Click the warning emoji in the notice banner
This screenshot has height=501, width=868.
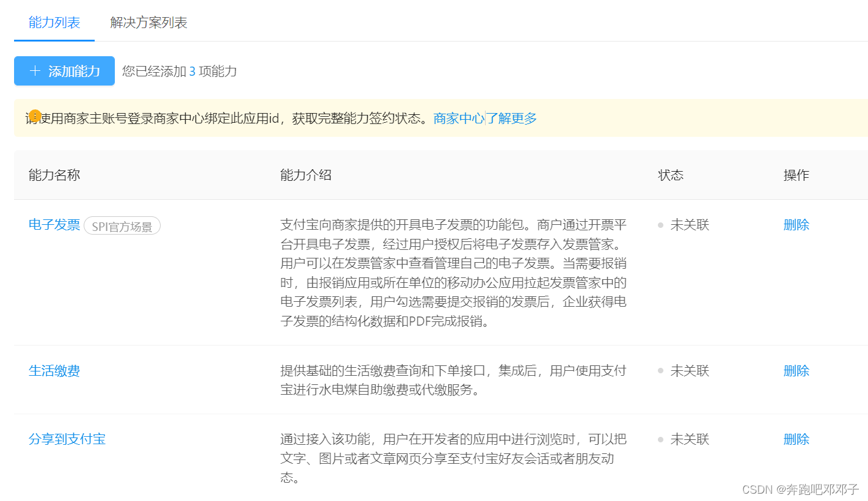click(x=35, y=116)
